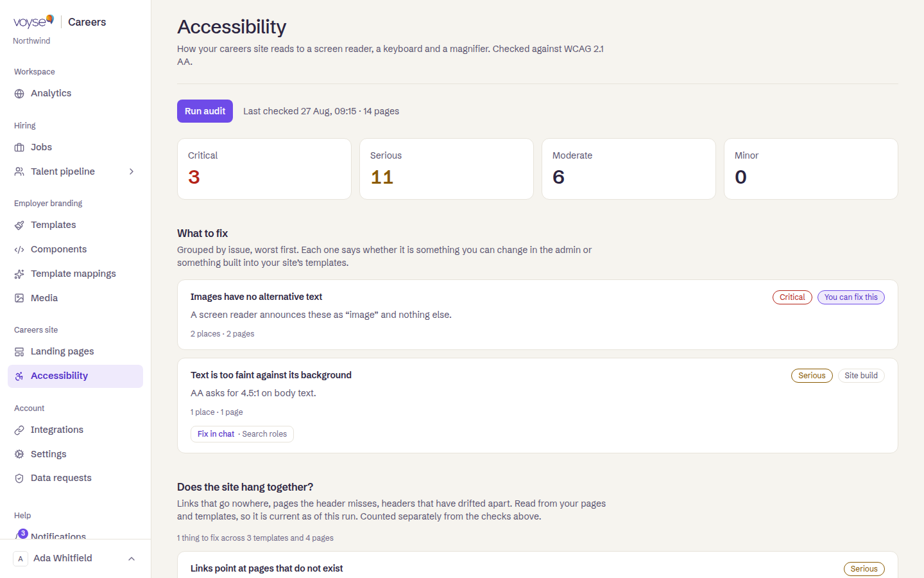Click Ada Whitfield's avatar initial
Viewport: 924px width, 578px height.
21,559
